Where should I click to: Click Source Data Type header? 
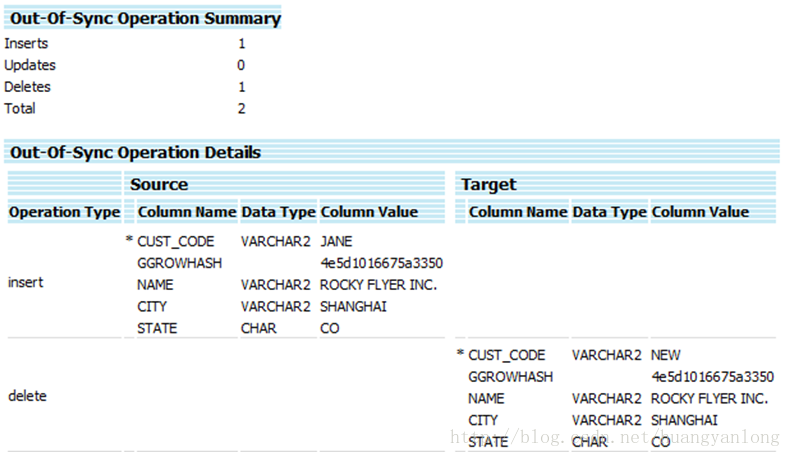coord(278,212)
